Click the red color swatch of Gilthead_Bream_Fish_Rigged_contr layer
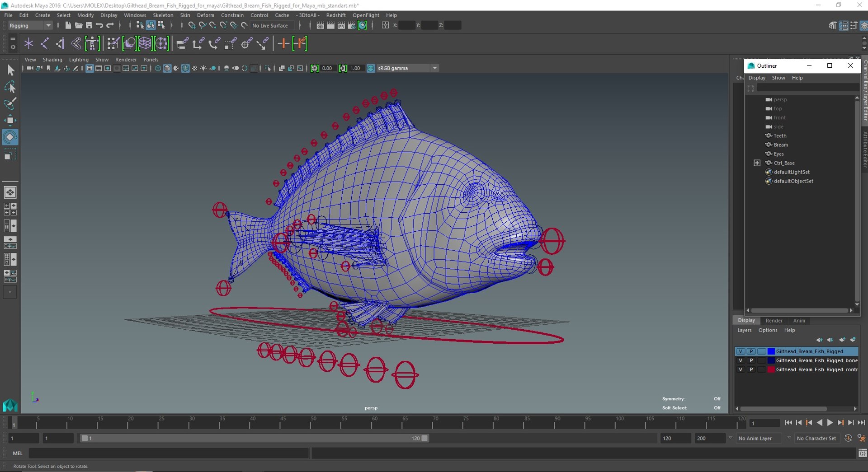868x472 pixels. (771, 369)
